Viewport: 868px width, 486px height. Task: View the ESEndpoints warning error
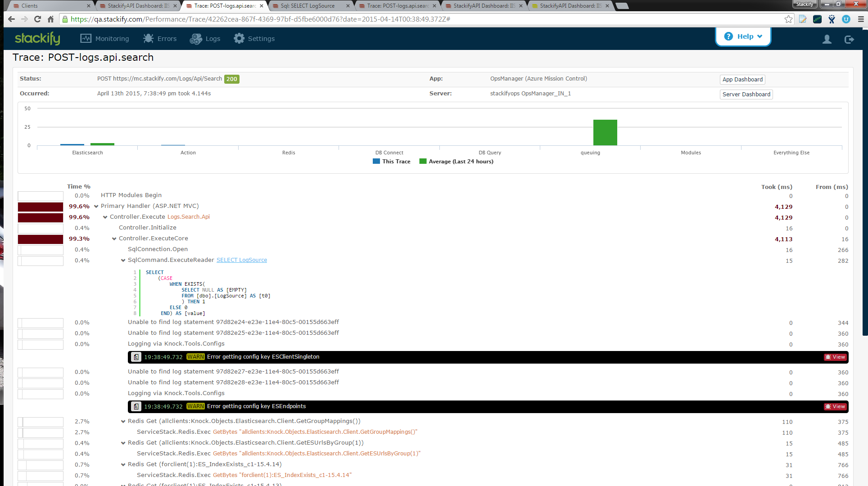point(835,406)
